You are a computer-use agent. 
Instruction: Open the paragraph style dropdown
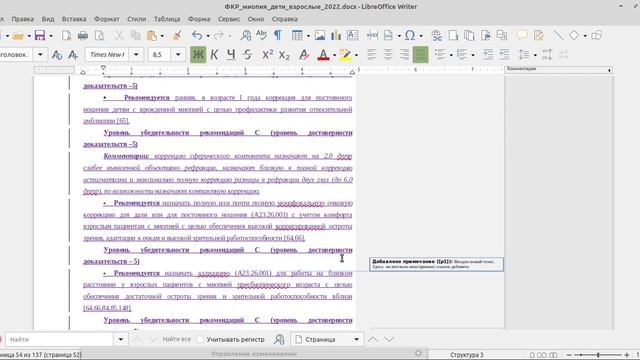(40, 54)
